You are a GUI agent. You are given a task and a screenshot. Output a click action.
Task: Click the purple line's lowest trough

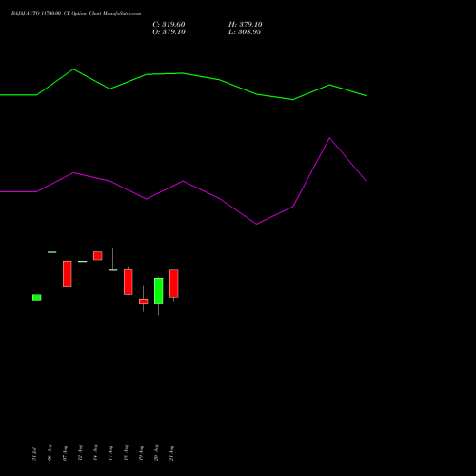point(256,224)
